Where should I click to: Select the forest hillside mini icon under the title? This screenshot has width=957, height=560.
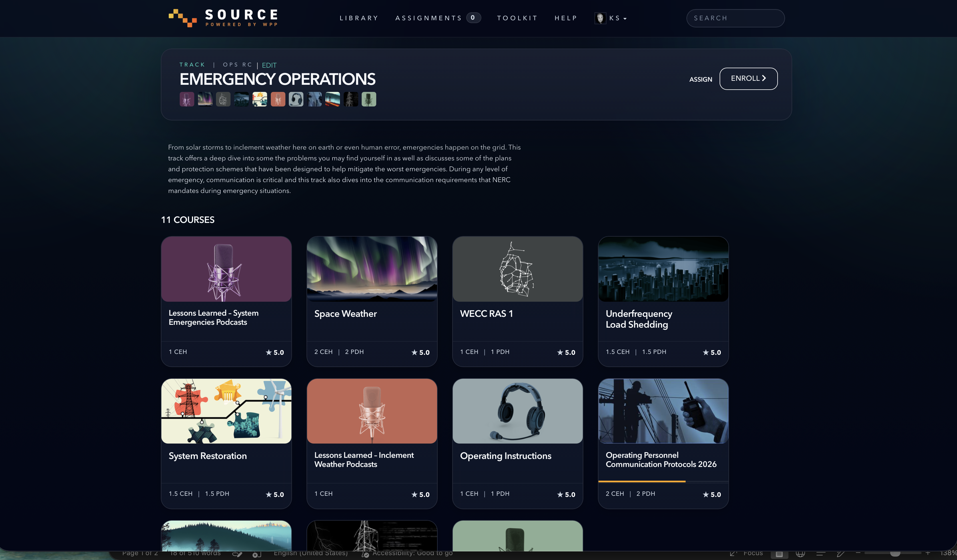tap(333, 99)
